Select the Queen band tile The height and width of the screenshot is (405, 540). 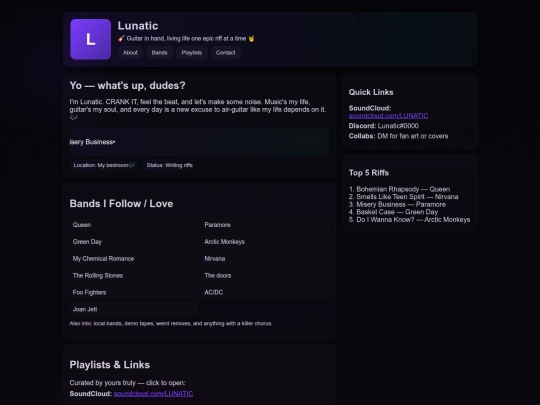[134, 225]
